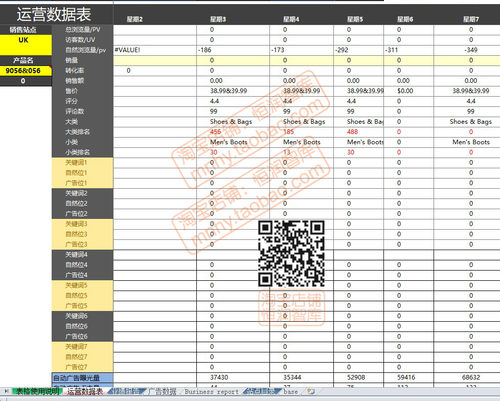Viewport: 500px width, 401px height.
Task: Select the 星期6 column header
Action: pyautogui.click(x=405, y=19)
